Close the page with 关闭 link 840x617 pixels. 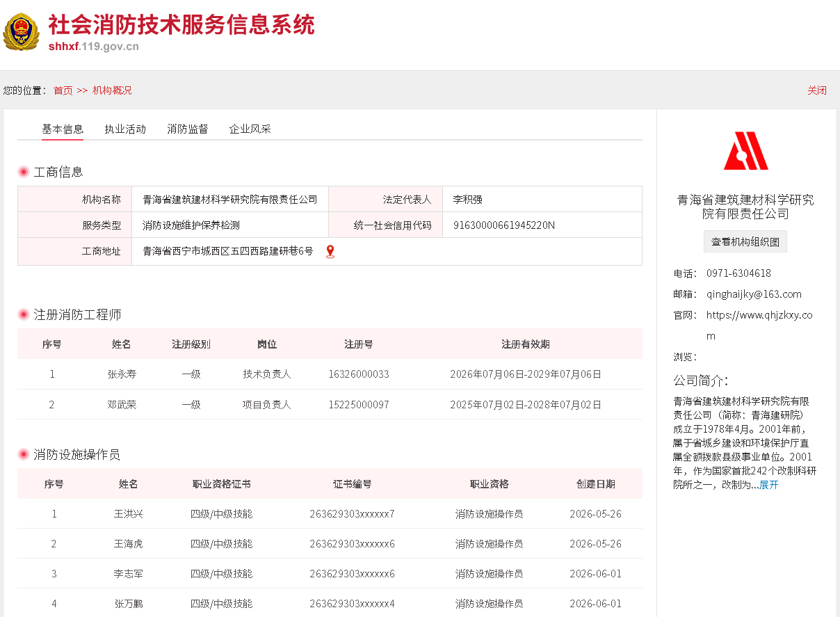(817, 90)
